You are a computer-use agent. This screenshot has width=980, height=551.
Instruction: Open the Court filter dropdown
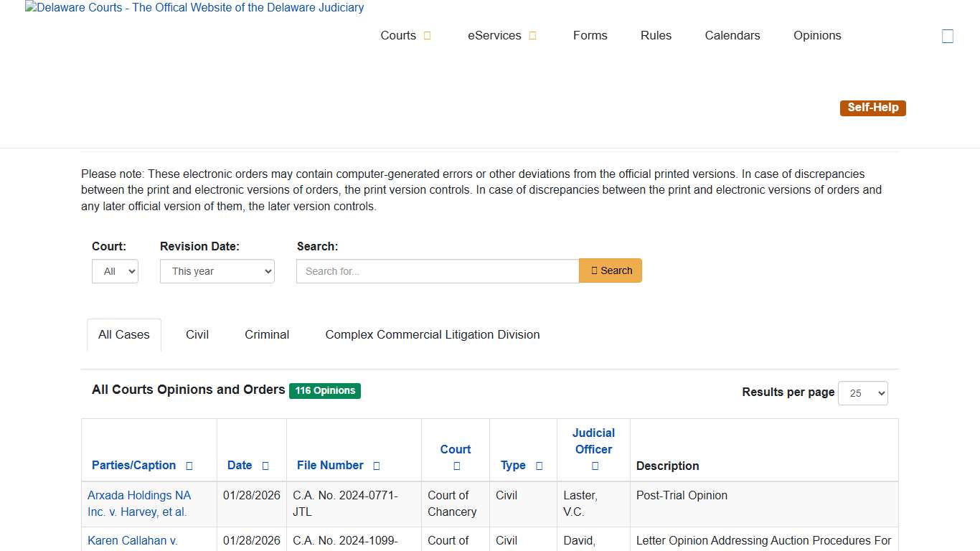[115, 271]
